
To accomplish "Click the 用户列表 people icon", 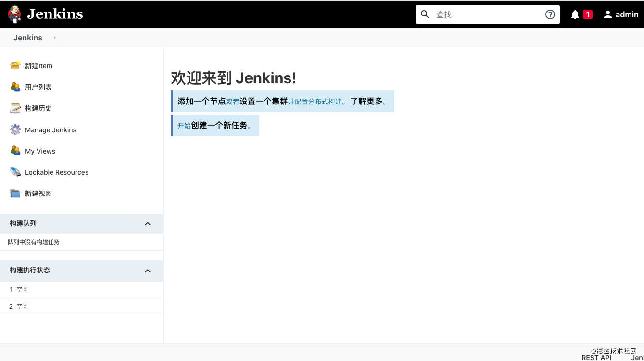I will 15,87.
